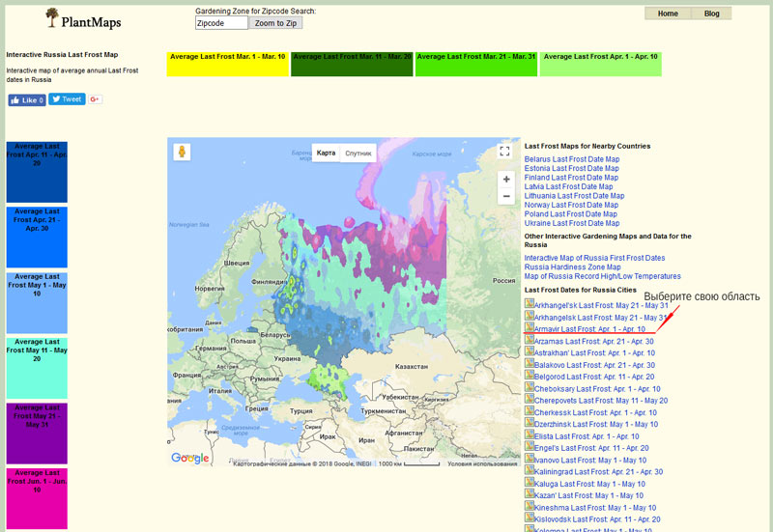Click the Google logo on the map
Viewport: 773px width, 532px height.
[189, 458]
